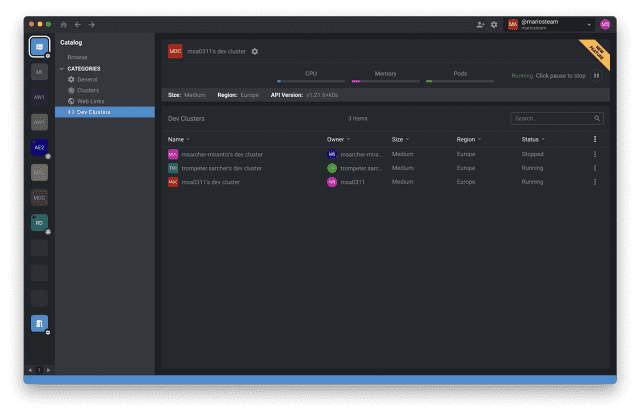Collapse the CATEGORIES tree section
The width and height of the screenshot is (640, 415).
[x=61, y=69]
